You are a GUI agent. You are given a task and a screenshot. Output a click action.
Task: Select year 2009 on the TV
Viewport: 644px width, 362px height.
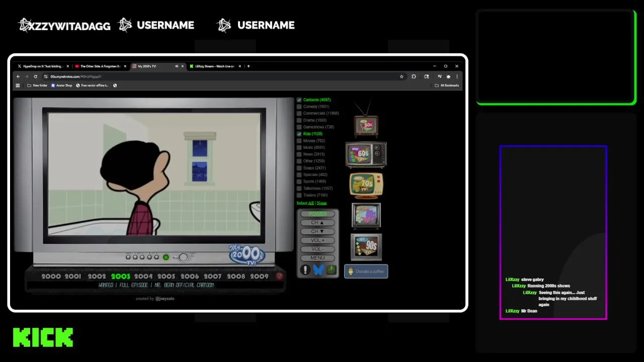259,277
